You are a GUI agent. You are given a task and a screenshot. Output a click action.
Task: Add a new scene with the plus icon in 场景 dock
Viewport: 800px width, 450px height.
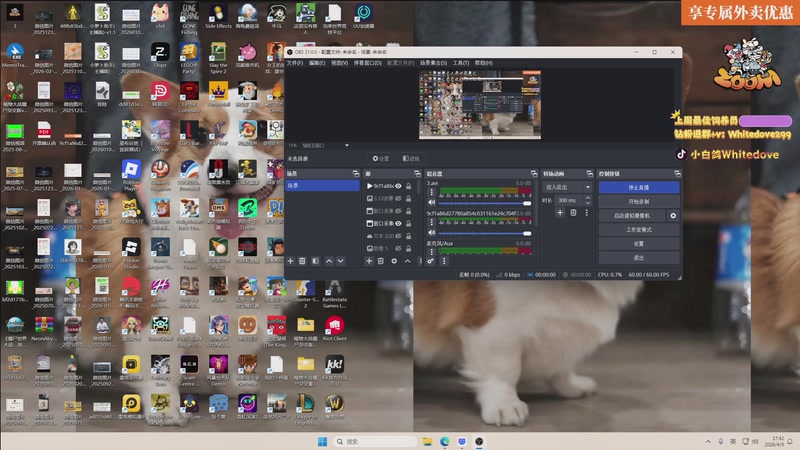pyautogui.click(x=290, y=261)
